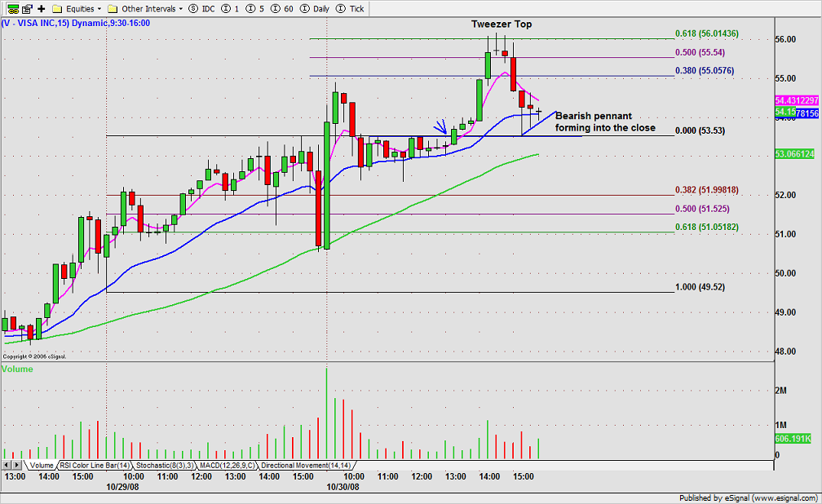Select the 1.000 (49.52) Fibonacci label

[700, 287]
